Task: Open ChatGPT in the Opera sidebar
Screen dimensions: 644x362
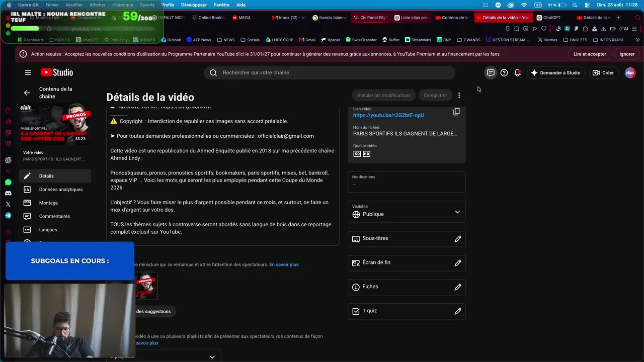Action: [x=8, y=160]
